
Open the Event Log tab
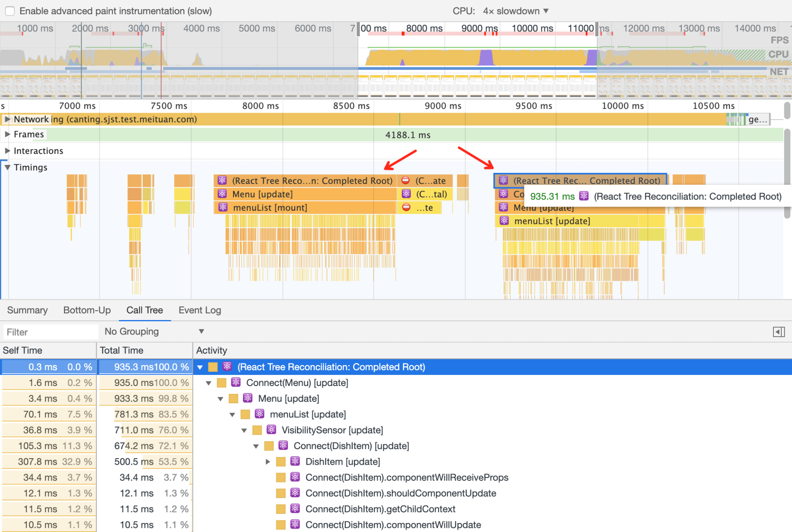coord(200,310)
